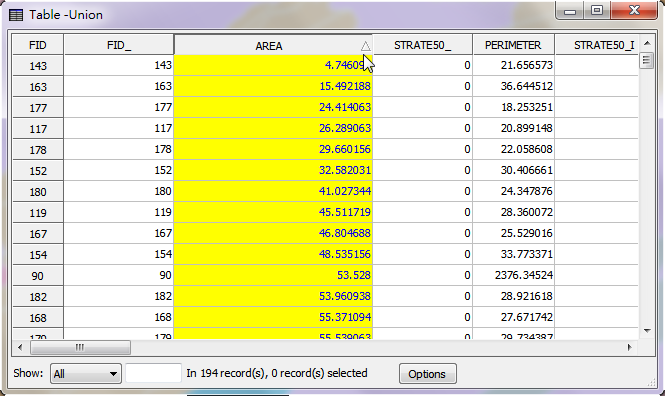This screenshot has height=396, width=665.
Task: Click PERIMETER cell 24.347876
Action: click(514, 192)
